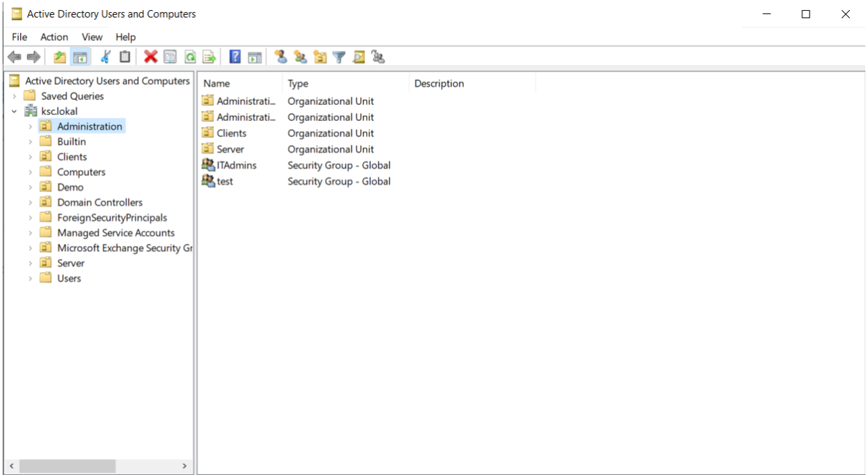Screen dimensions: 868x475
Task: Expand the Saved Queries folder
Action: click(15, 95)
